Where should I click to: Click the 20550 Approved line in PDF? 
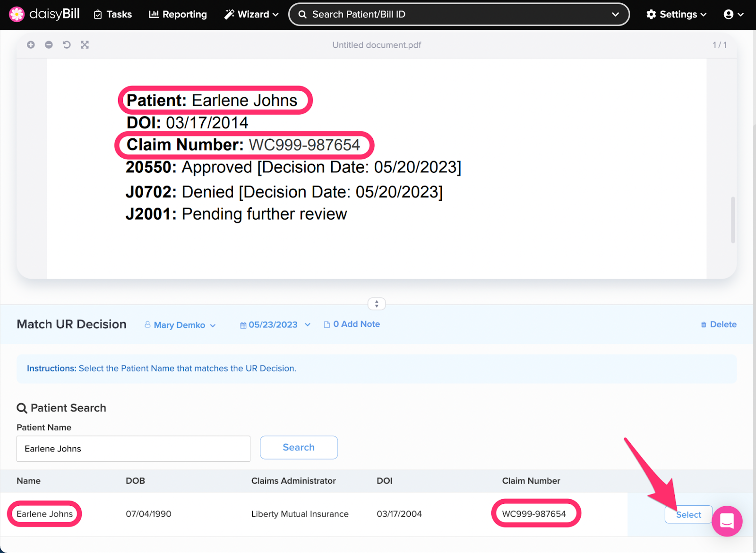click(x=293, y=167)
